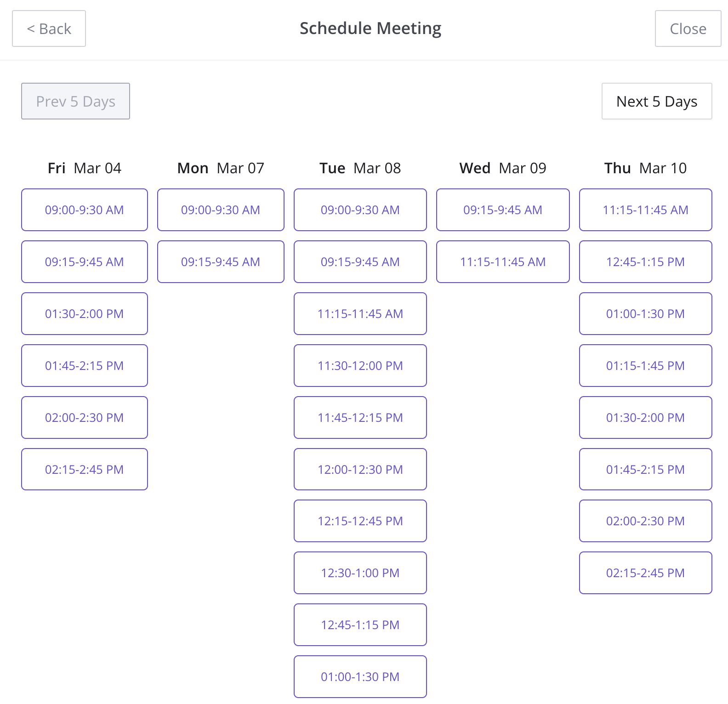
Task: Choose Friday 02:15-2:45 PM slot
Action: (85, 469)
